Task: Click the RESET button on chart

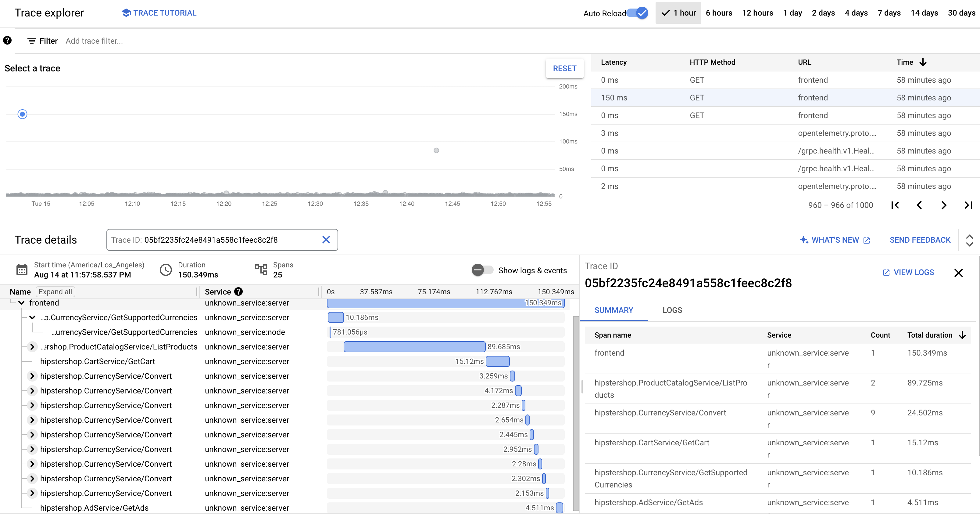Action: coord(563,68)
